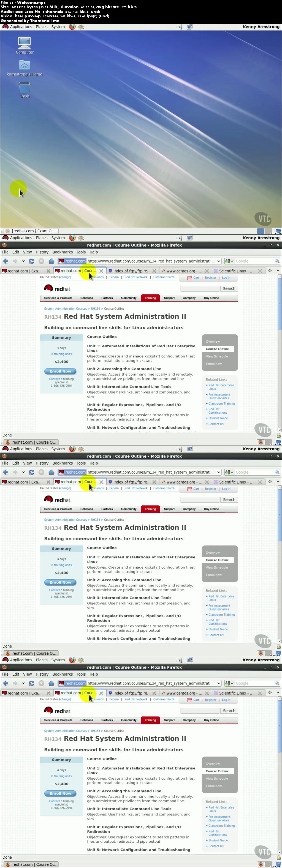Click the mail notes launcher in desktop frame
Viewport: 282px width, 868px height.
pos(81,27)
